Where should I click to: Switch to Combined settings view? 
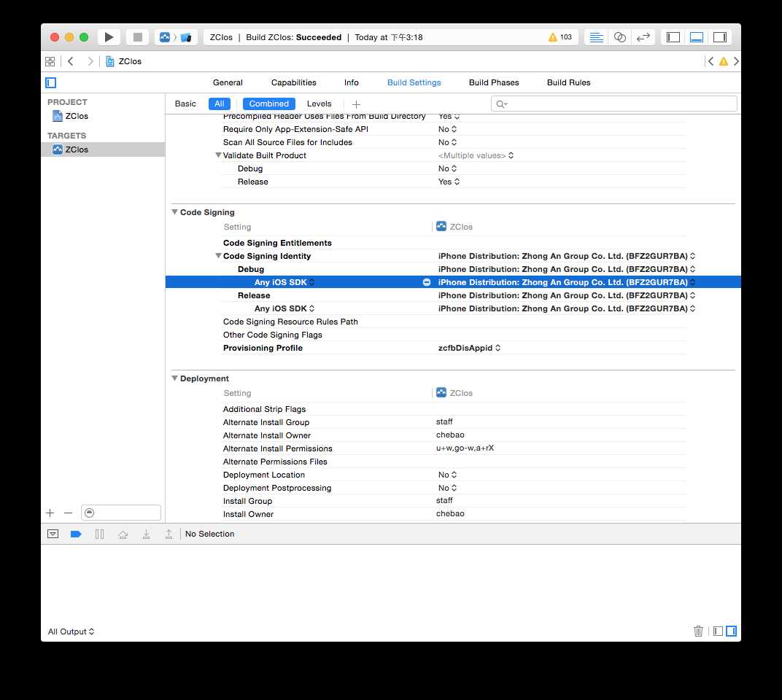(x=268, y=104)
